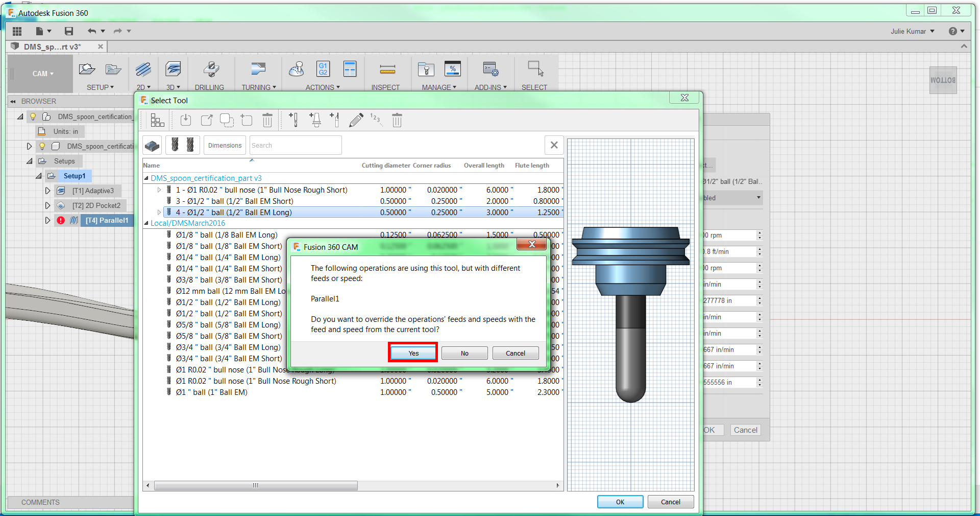The width and height of the screenshot is (980, 516).
Task: Click the new turning tool icon
Action: [335, 120]
